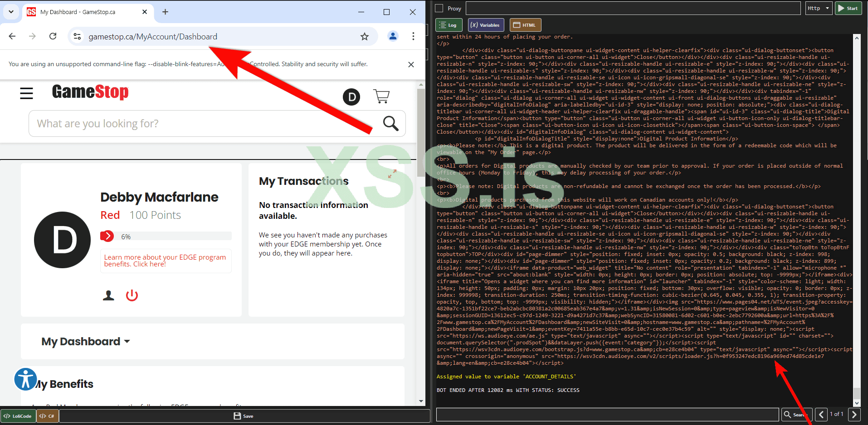Click the log panel scroll down arrow

pos(857,402)
